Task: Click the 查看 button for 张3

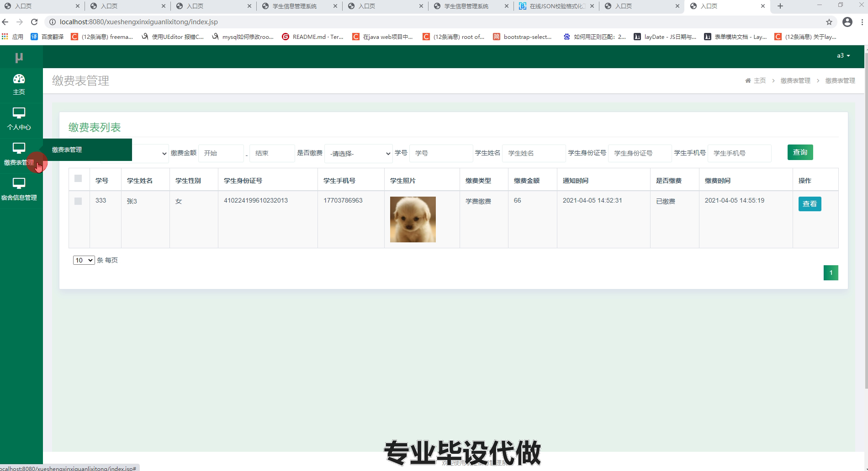Action: coord(810,204)
